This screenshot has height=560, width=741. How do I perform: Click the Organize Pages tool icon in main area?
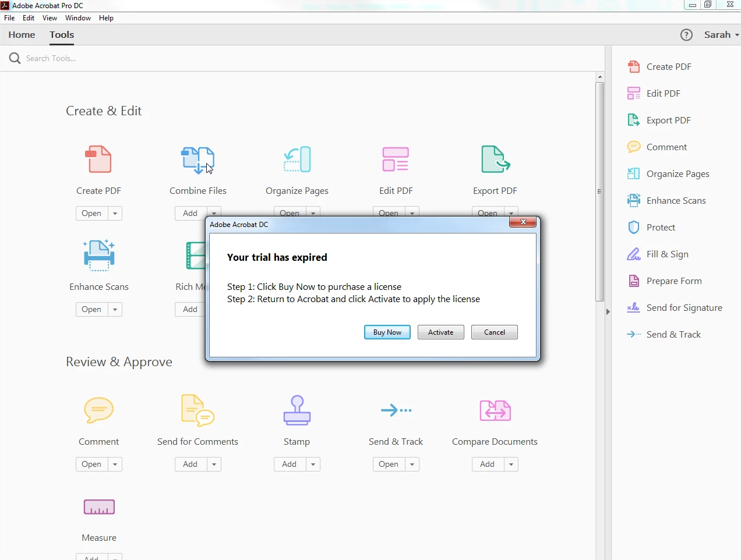(x=297, y=159)
